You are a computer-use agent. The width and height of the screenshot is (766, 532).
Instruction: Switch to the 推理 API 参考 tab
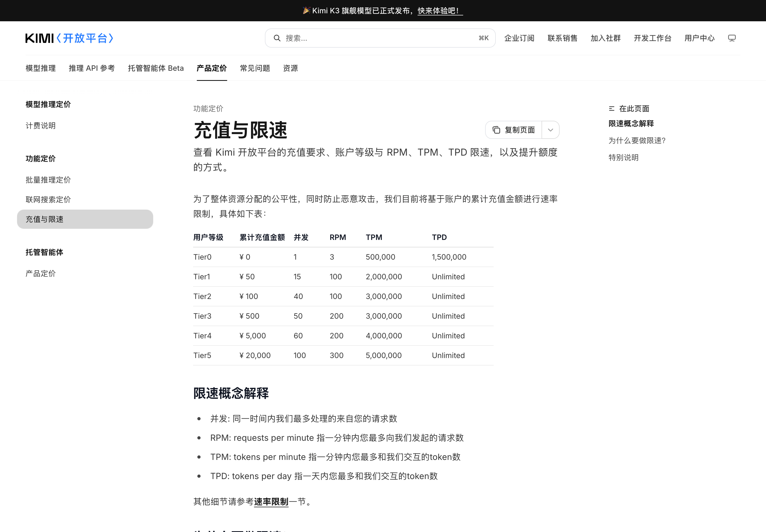(92, 68)
